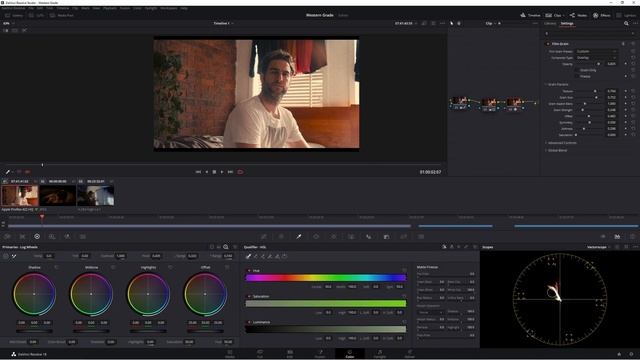Reset the Film Grain Opacity parameter

coord(633,64)
